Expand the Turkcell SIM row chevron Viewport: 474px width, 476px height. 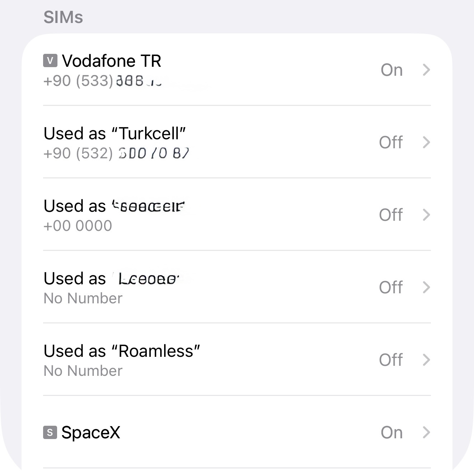click(426, 143)
